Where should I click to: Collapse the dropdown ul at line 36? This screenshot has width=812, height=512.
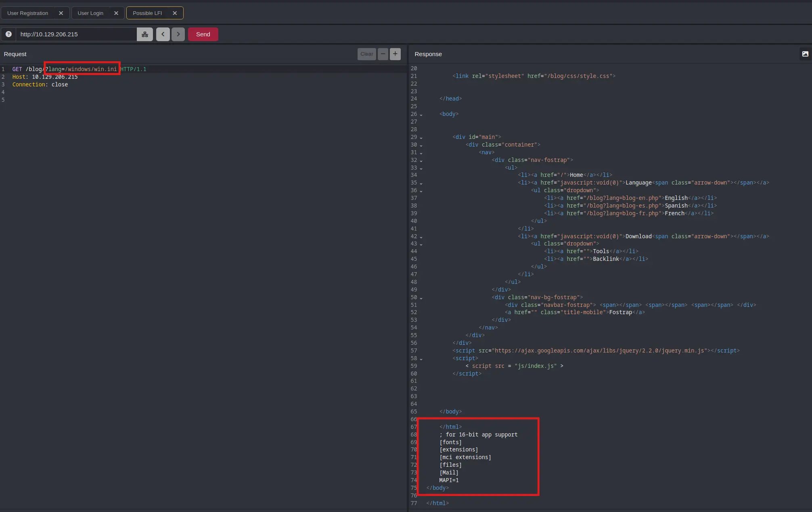click(421, 191)
